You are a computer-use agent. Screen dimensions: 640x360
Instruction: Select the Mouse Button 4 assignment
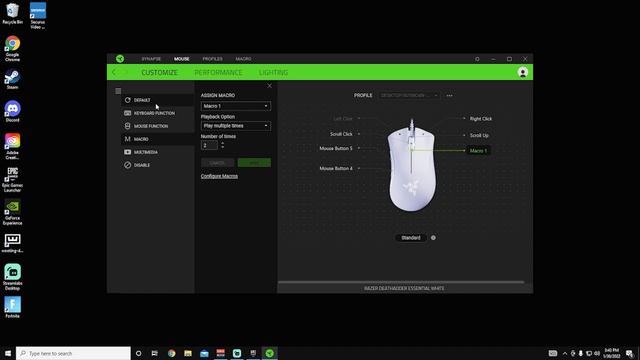tap(336, 168)
